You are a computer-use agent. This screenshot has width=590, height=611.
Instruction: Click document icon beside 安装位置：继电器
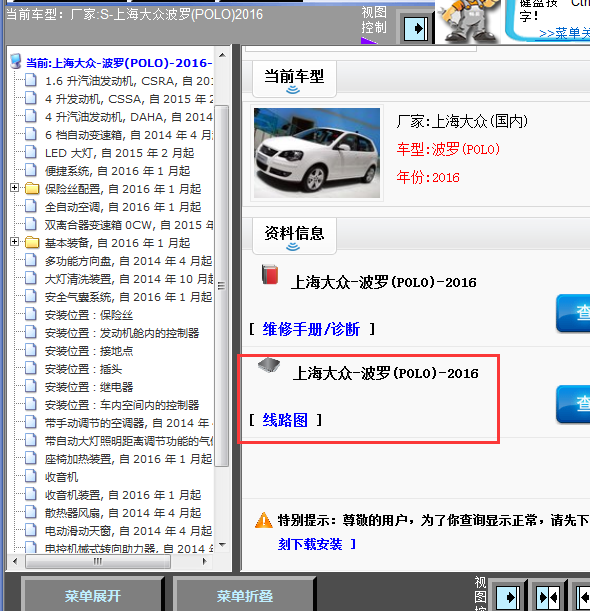tap(31, 386)
